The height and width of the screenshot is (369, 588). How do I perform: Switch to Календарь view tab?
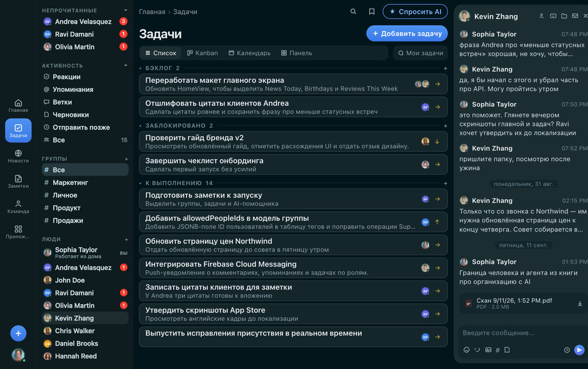(x=249, y=53)
